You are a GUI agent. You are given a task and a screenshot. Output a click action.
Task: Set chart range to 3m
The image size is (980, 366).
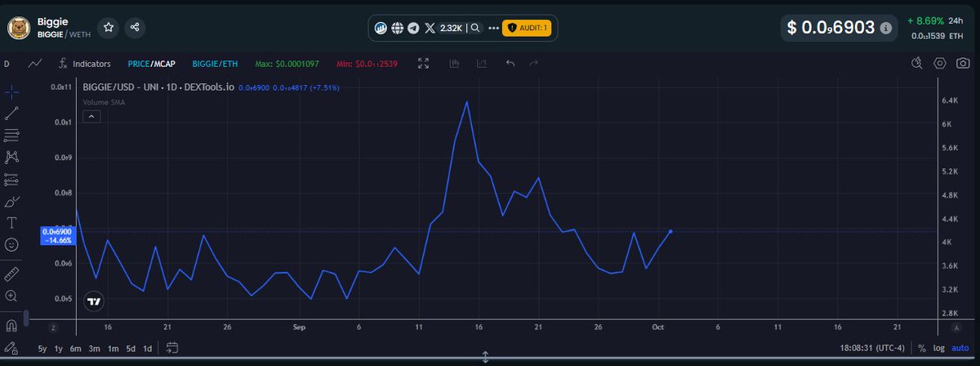pos(94,349)
